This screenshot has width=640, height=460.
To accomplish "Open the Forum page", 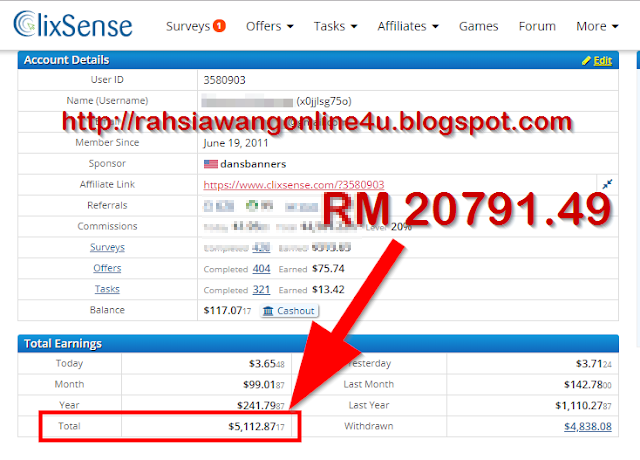I will point(537,26).
